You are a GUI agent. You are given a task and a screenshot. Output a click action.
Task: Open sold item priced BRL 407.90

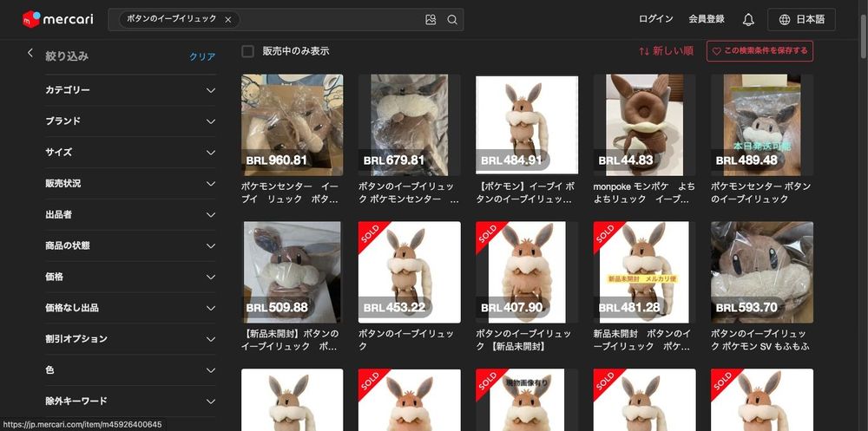[x=527, y=272]
